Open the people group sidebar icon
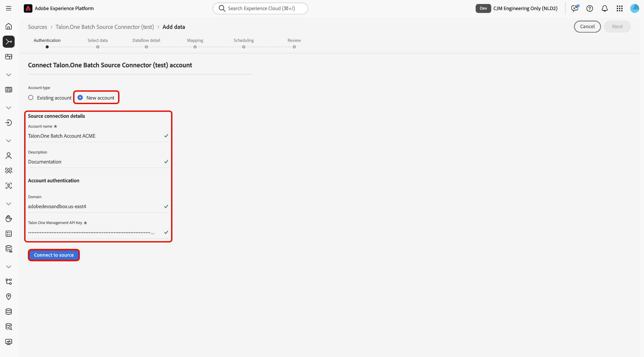 [x=9, y=171]
